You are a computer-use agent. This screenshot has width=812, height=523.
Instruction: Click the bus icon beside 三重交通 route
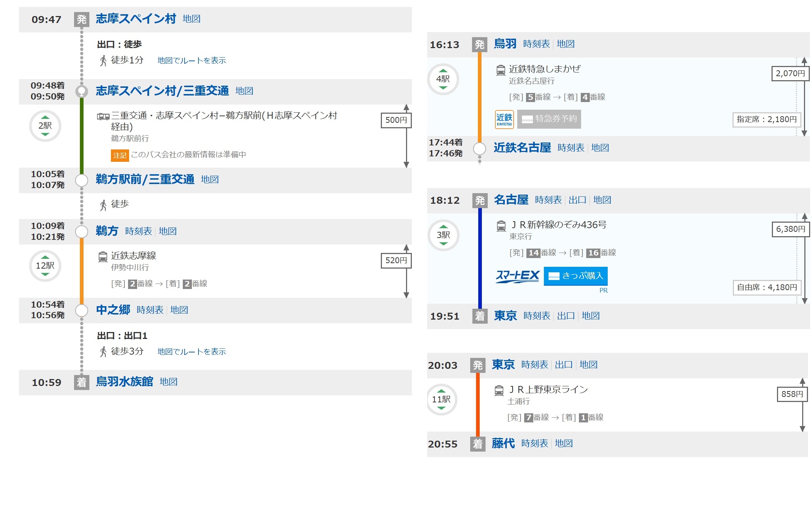pyautogui.click(x=103, y=117)
